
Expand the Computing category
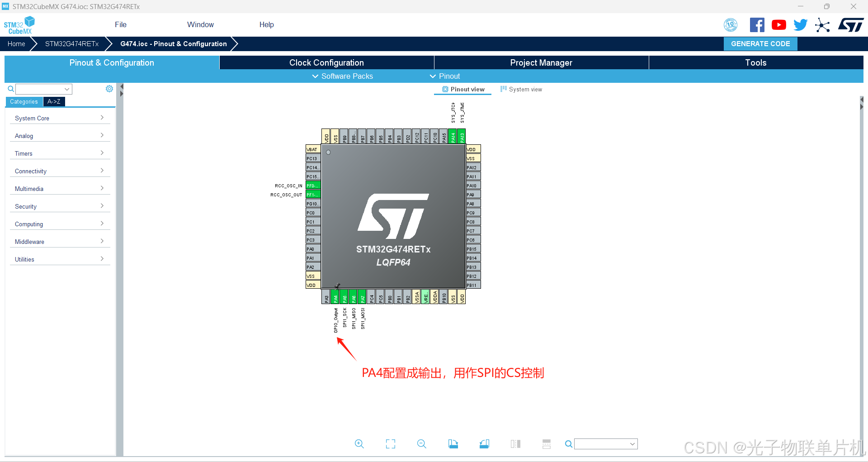60,224
